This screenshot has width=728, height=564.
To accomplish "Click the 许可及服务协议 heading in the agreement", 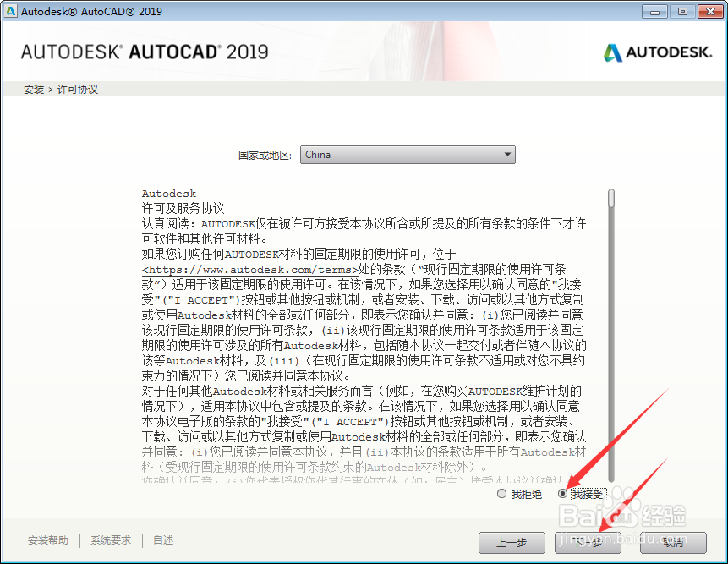I will [183, 208].
